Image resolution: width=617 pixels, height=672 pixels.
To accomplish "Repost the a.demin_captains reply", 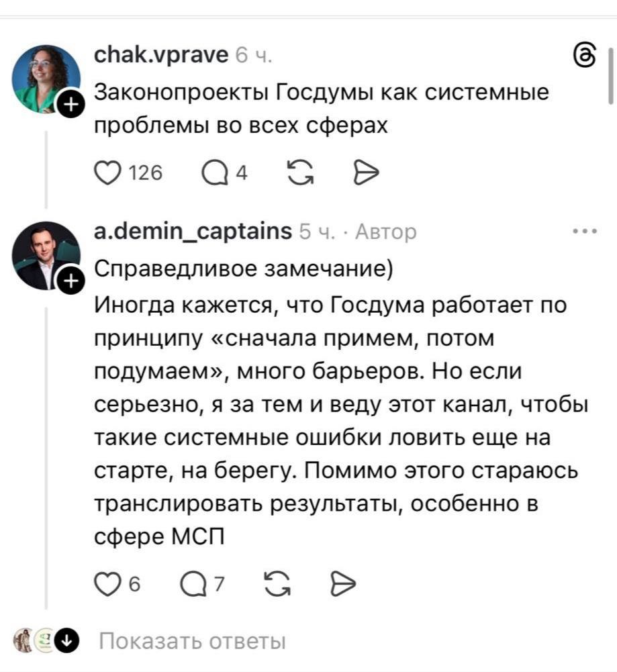I will pos(278,583).
